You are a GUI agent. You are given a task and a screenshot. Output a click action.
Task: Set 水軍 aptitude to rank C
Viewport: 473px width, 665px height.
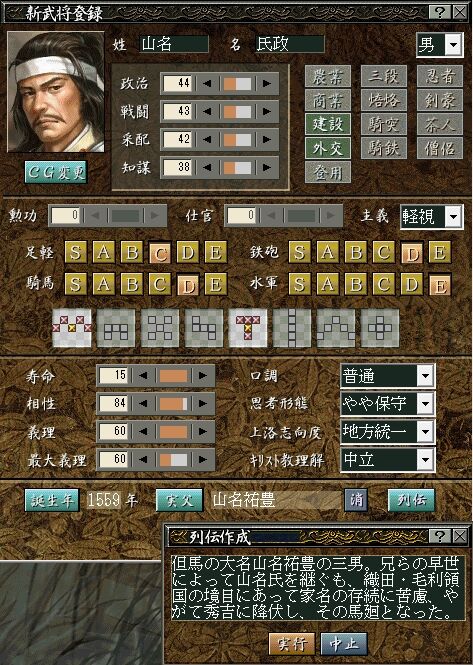[x=383, y=284]
